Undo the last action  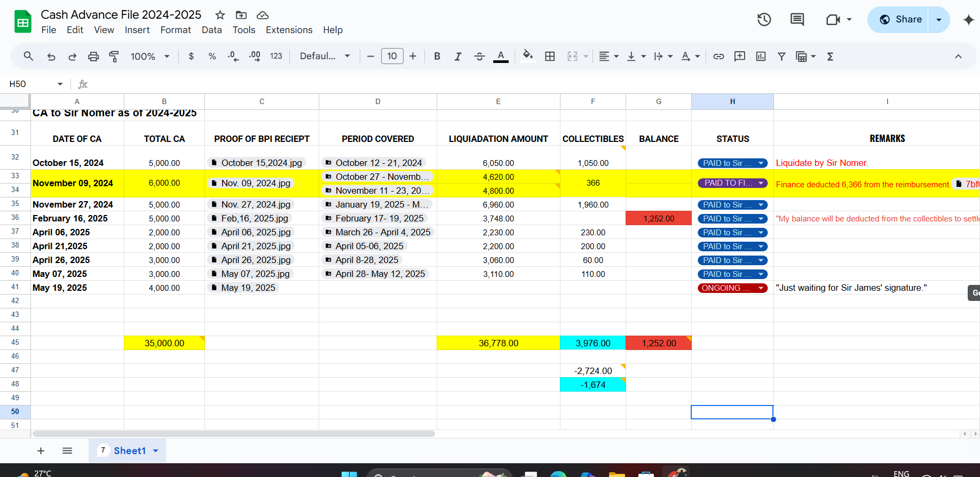[x=51, y=56]
